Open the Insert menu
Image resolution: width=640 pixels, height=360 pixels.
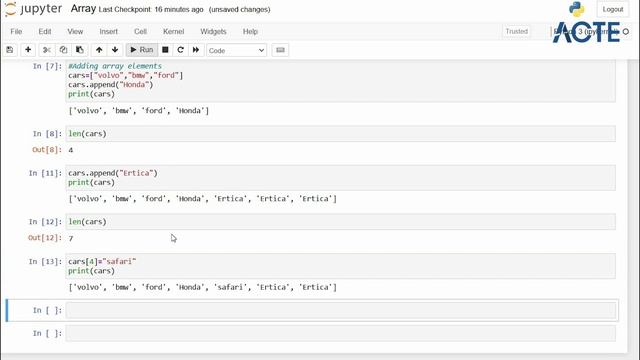point(109,31)
